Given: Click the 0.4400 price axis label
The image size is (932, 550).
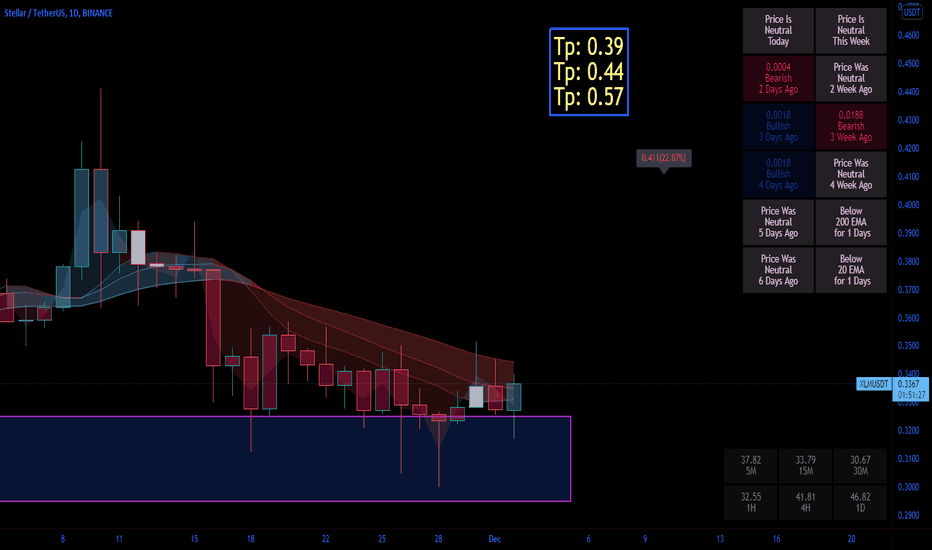Looking at the screenshot, I should pos(908,92).
